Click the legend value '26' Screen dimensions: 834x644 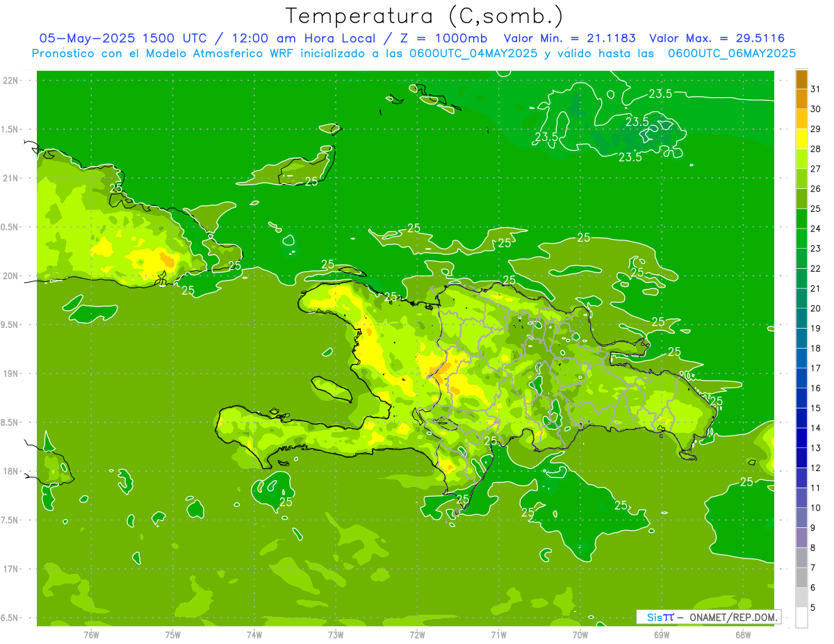[816, 189]
